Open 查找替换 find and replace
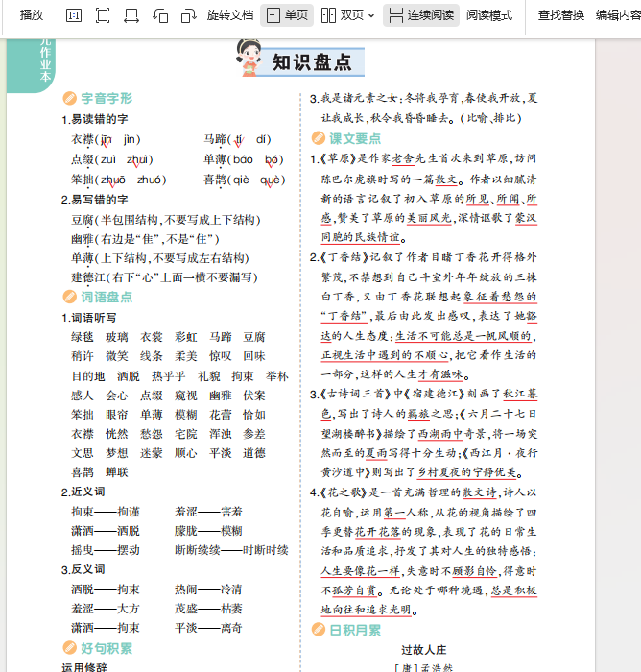The image size is (641, 672). point(561,15)
